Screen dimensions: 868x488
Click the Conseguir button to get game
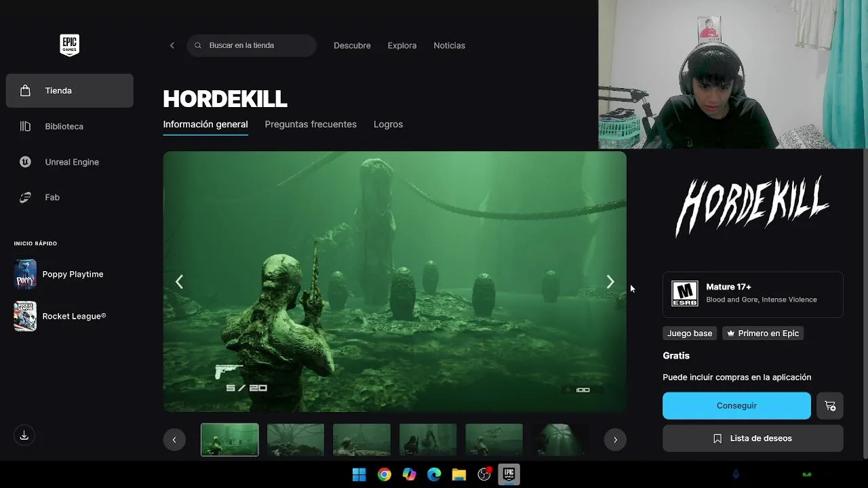pyautogui.click(x=736, y=405)
